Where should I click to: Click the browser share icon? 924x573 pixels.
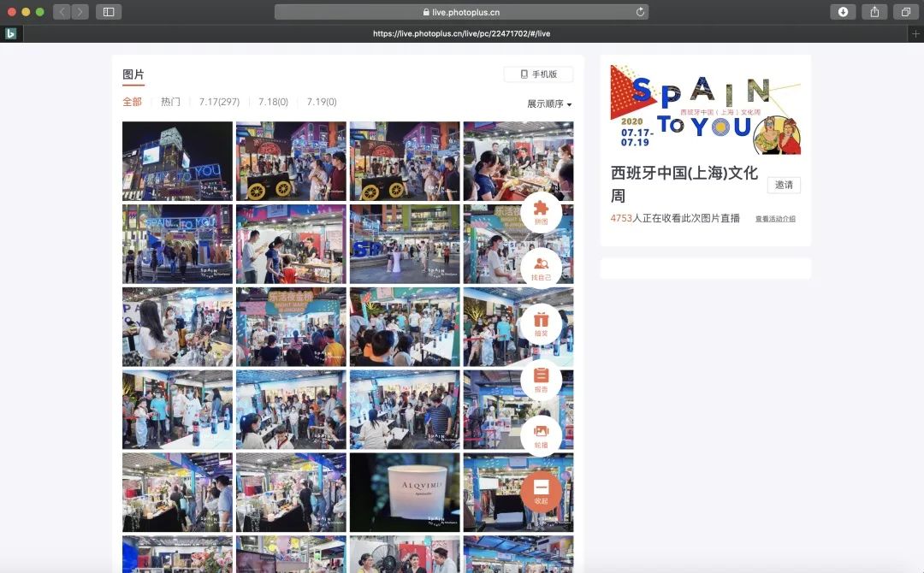pos(874,12)
